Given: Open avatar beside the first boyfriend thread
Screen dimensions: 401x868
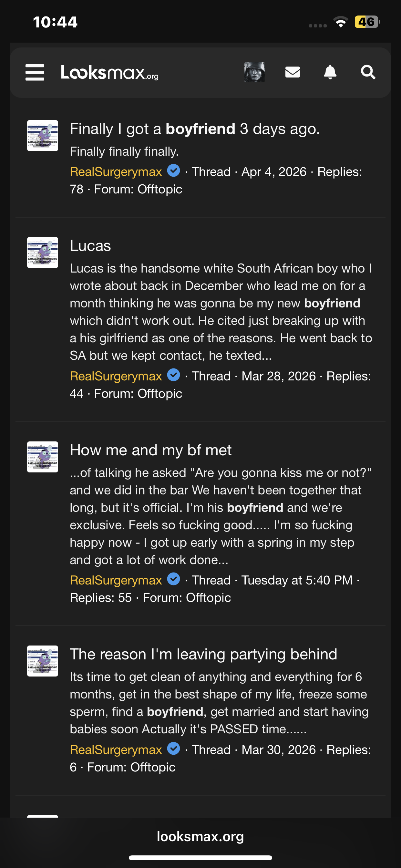Looking at the screenshot, I should [x=43, y=136].
